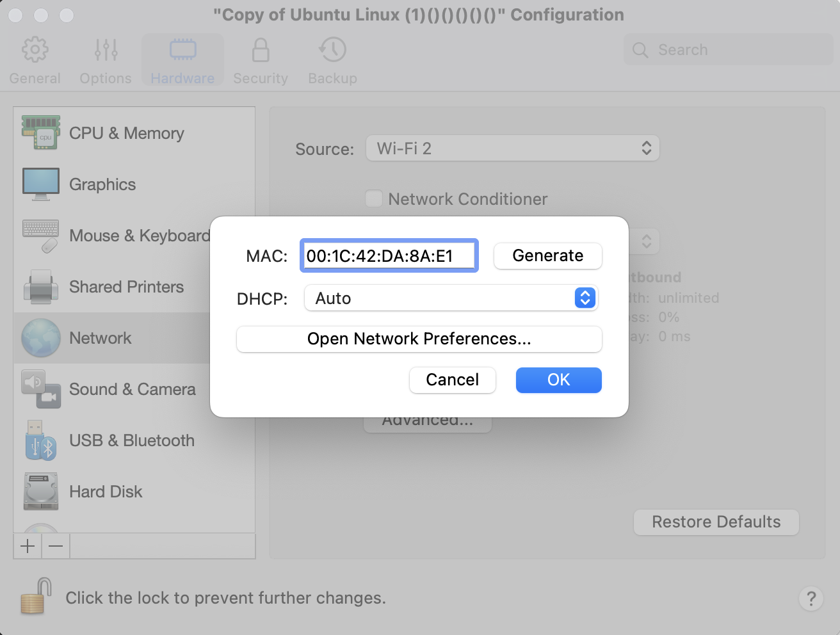Select the Shared Printers printer icon
Image resolution: width=840 pixels, height=635 pixels.
coord(41,287)
